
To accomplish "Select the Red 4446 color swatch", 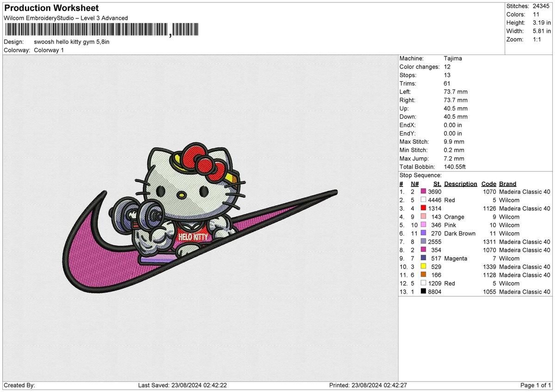I will click(424, 200).
